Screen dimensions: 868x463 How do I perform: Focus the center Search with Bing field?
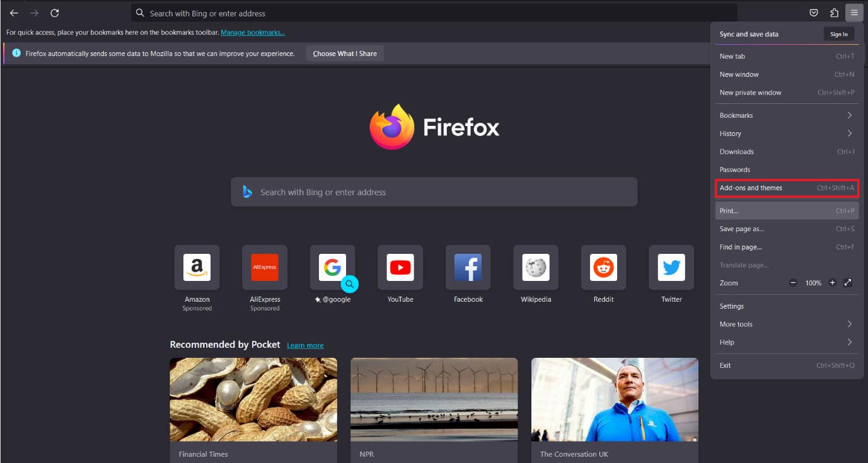click(x=434, y=192)
